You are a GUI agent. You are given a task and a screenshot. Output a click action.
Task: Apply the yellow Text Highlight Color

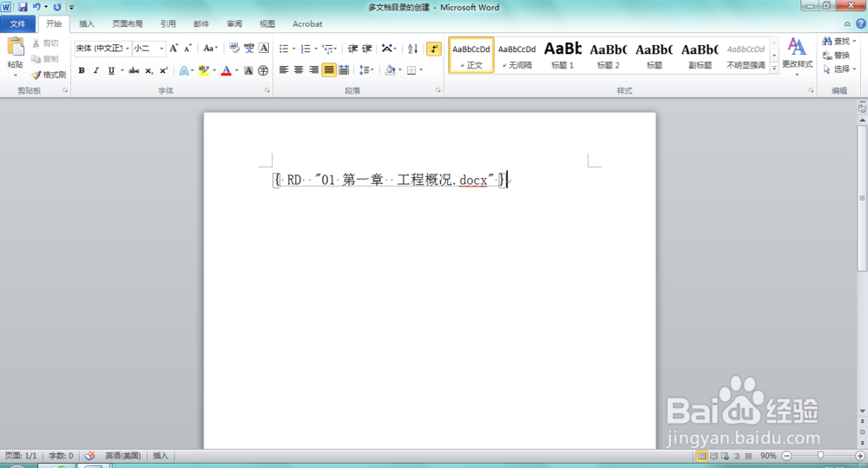coord(204,71)
